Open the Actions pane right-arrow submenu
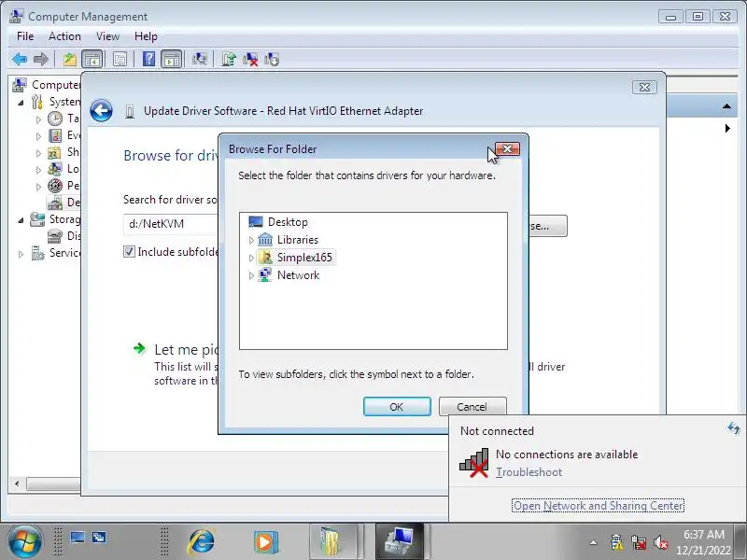Image resolution: width=747 pixels, height=560 pixels. [727, 128]
